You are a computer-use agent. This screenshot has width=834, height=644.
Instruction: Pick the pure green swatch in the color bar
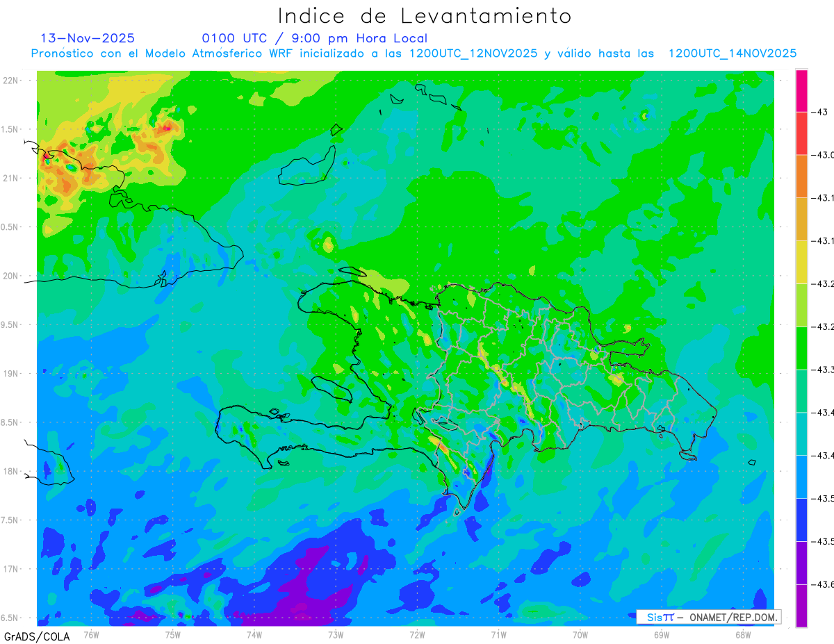click(801, 348)
